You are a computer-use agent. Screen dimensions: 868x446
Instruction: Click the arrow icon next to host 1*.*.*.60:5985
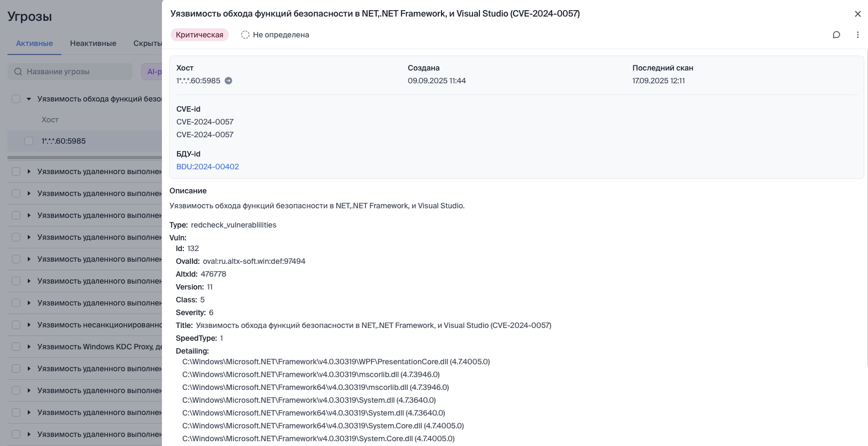(x=228, y=81)
